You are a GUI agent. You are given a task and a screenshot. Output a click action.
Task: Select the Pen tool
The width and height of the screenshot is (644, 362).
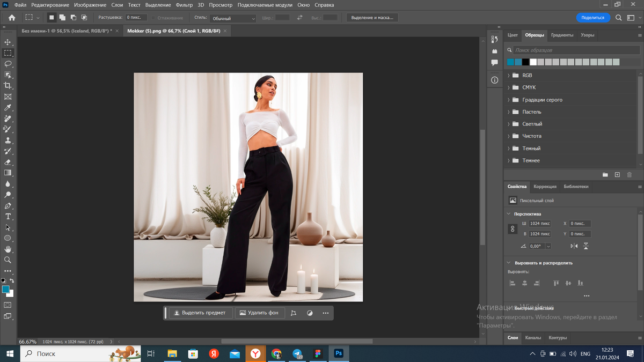tap(8, 206)
